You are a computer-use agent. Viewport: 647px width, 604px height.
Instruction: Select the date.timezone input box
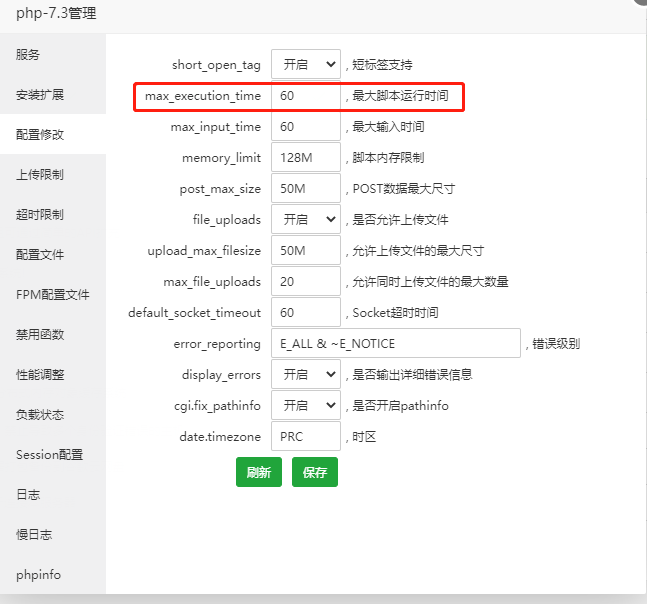[305, 437]
